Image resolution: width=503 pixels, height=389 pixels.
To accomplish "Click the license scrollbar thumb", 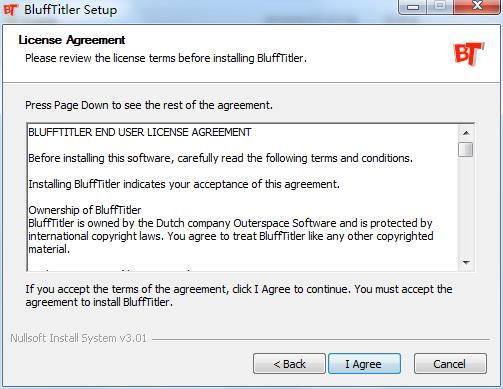I will pyautogui.click(x=466, y=149).
